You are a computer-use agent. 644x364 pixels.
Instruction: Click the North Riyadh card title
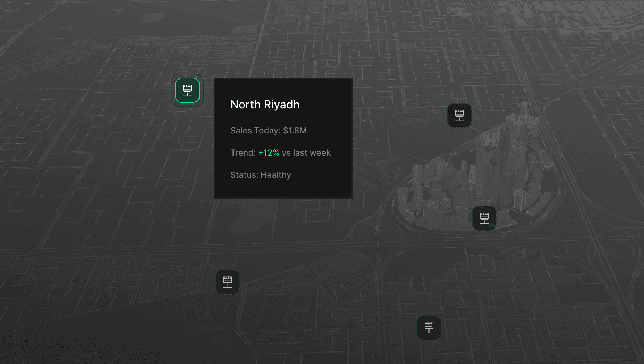[x=265, y=105]
